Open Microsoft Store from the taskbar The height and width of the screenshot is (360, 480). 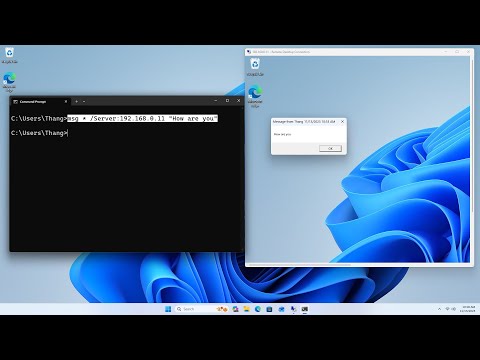coord(269,309)
